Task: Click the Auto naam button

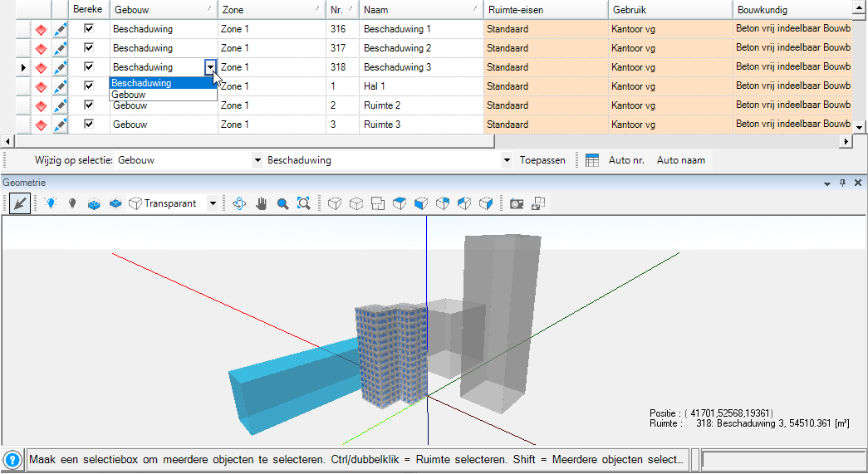Action: pos(680,160)
